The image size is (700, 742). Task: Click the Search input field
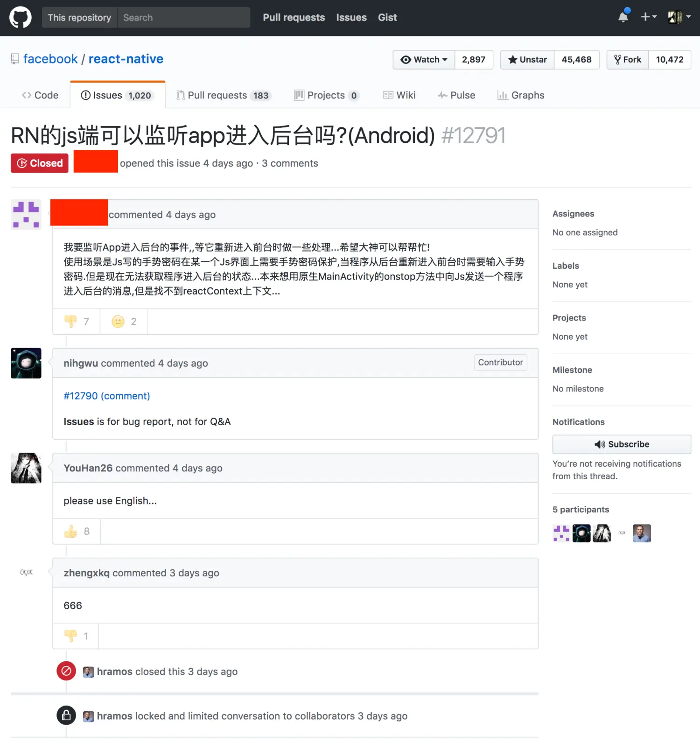(183, 17)
